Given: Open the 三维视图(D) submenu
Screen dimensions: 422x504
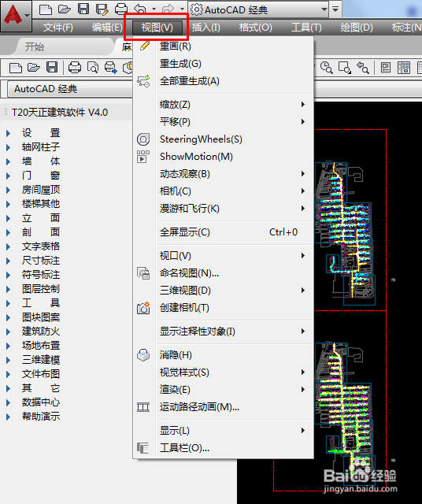Looking at the screenshot, I should [x=224, y=291].
